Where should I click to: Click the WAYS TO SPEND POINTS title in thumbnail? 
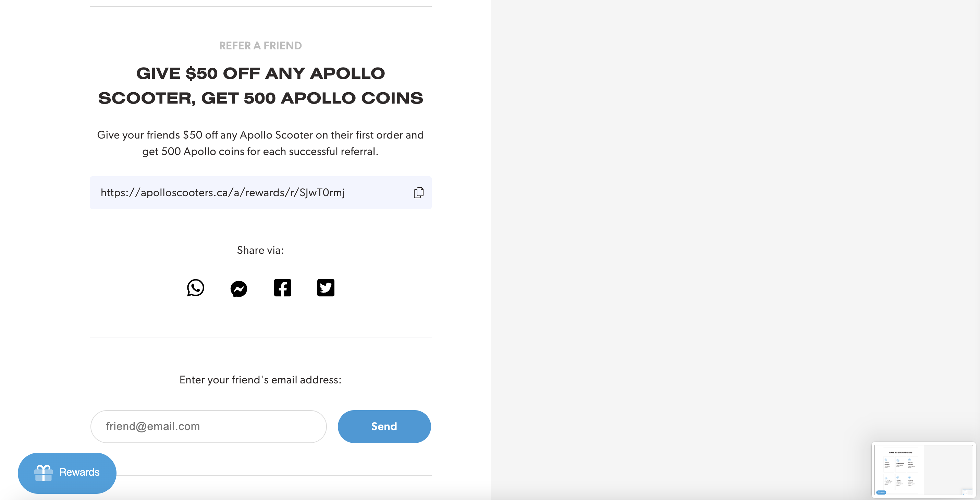(901, 453)
